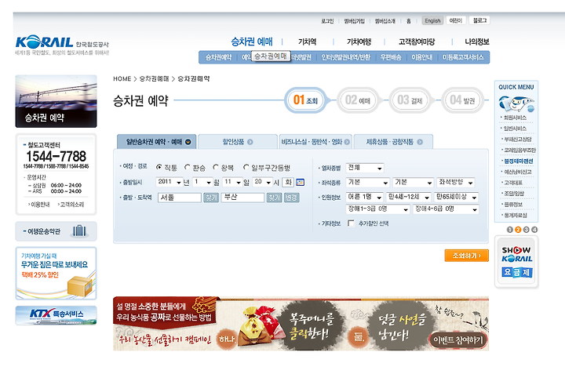Check the 추가할인 선택 checkbox
Viewport: 565px width, 392px height.
[351, 223]
